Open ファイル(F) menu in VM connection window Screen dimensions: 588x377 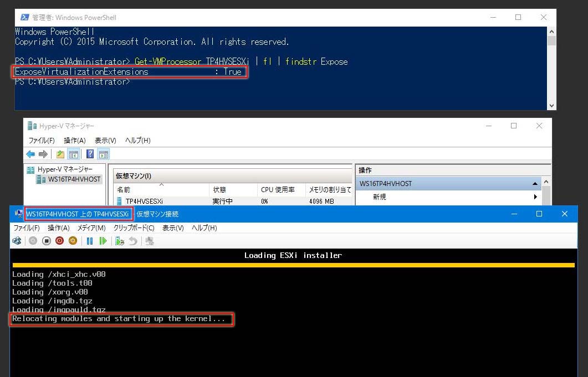coord(27,228)
